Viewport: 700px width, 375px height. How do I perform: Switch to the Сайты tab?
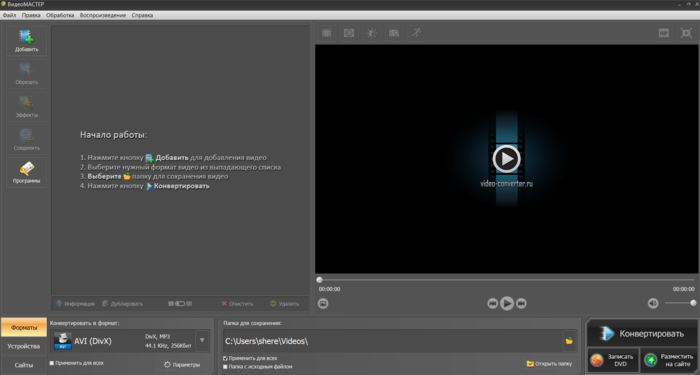24,365
